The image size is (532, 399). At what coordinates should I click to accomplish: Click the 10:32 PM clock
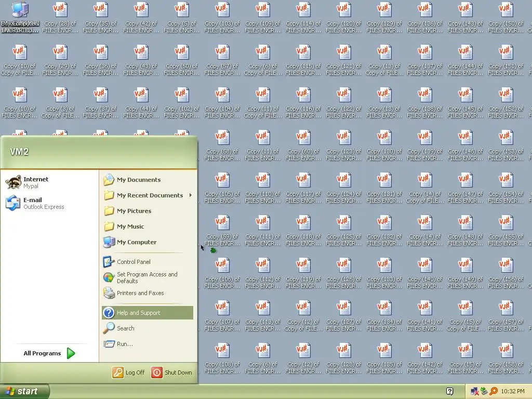513,392
